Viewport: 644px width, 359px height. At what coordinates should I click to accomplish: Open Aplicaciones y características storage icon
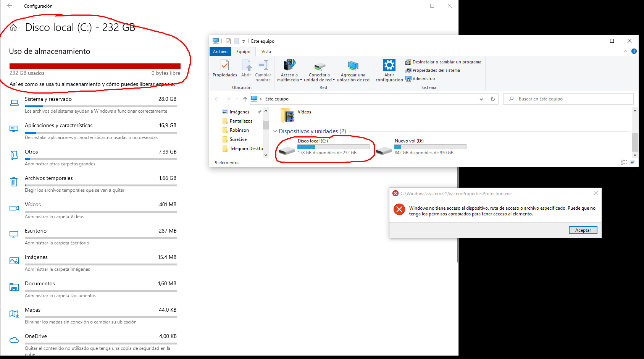point(14,129)
